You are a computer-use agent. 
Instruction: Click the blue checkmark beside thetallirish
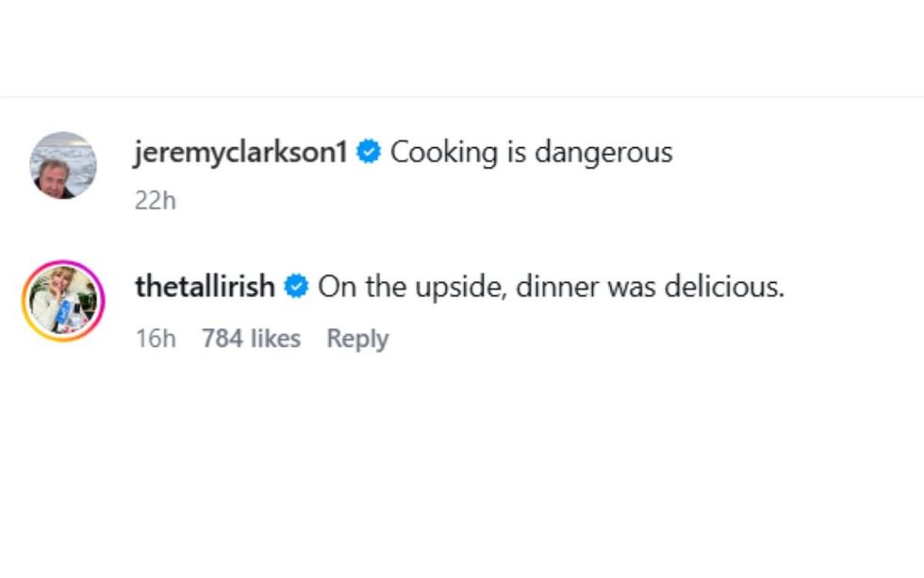pyautogui.click(x=298, y=287)
